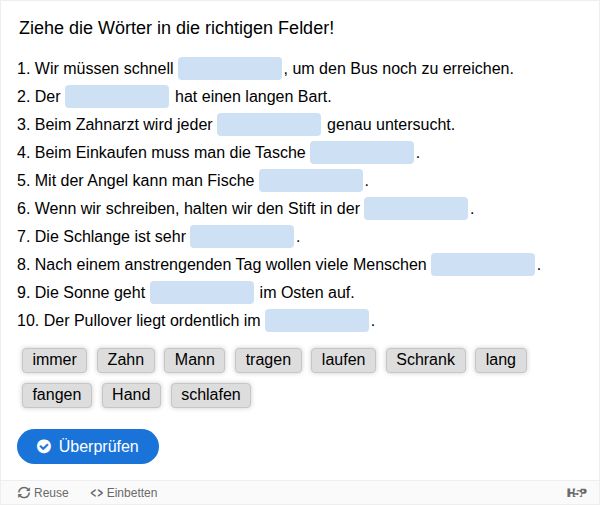Pick the 'Mann' word chip
This screenshot has width=600, height=505.
coord(194,360)
